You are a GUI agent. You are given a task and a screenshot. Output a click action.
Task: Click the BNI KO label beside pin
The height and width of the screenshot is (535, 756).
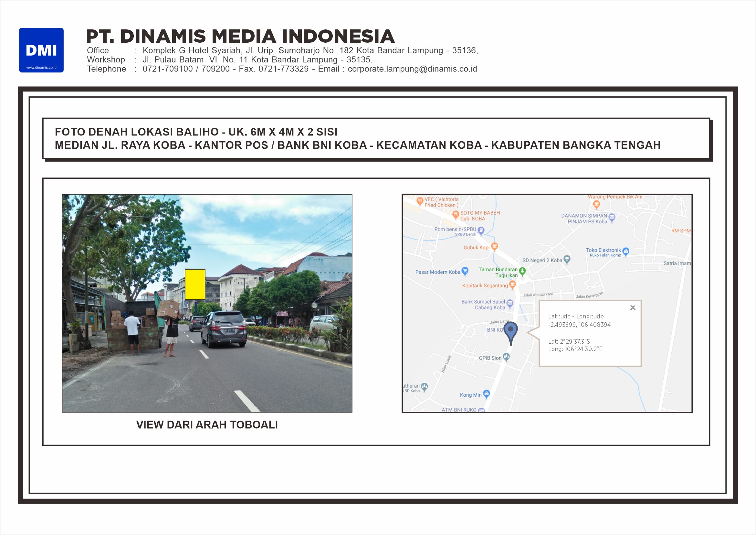[495, 330]
